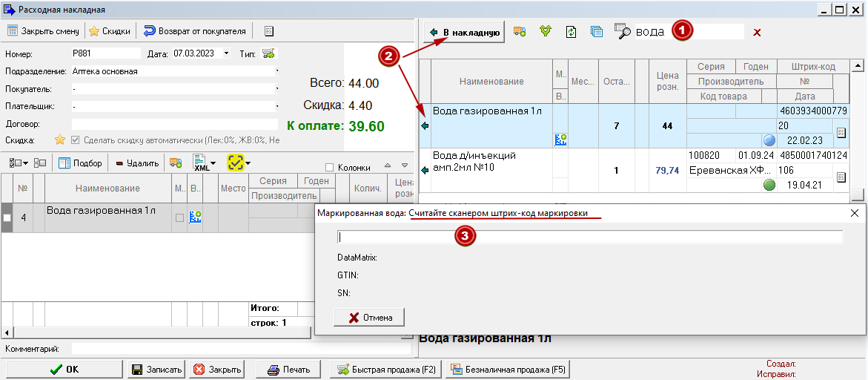Click the barcode input field in the marking dialog
Image resolution: width=868 pixels, height=380 pixels.
coord(590,237)
